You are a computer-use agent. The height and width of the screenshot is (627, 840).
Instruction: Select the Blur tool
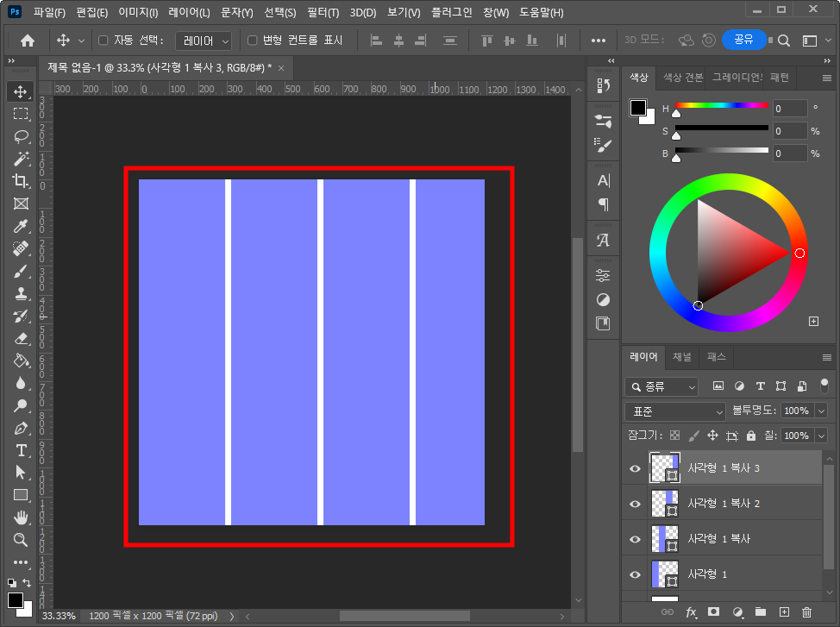[x=21, y=383]
